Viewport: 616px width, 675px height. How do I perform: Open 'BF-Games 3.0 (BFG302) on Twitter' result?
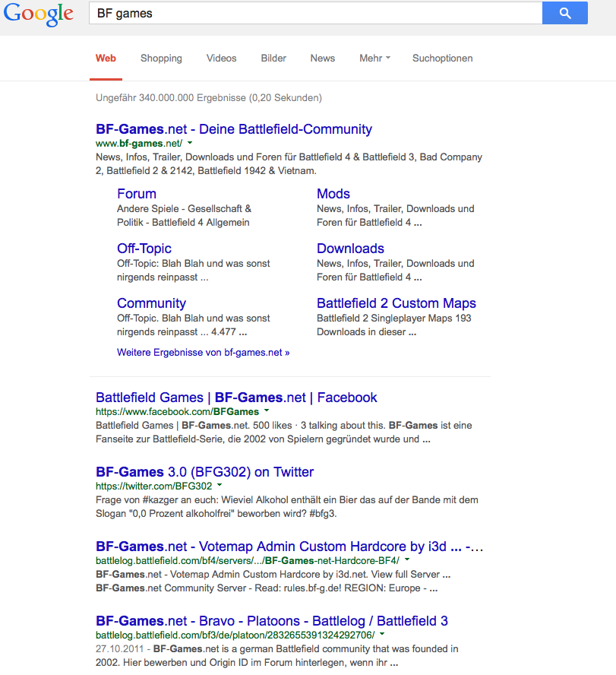coord(205,472)
